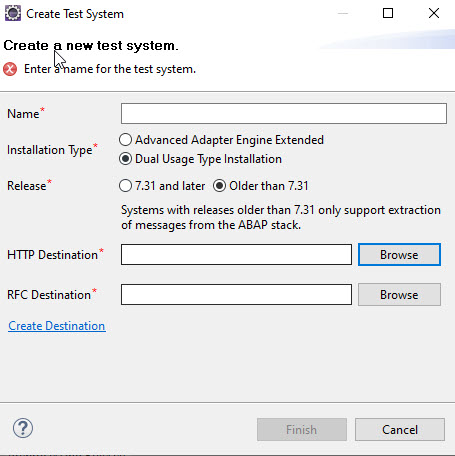The height and width of the screenshot is (456, 455).
Task: Open the Help question mark icon
Action: pos(23,428)
